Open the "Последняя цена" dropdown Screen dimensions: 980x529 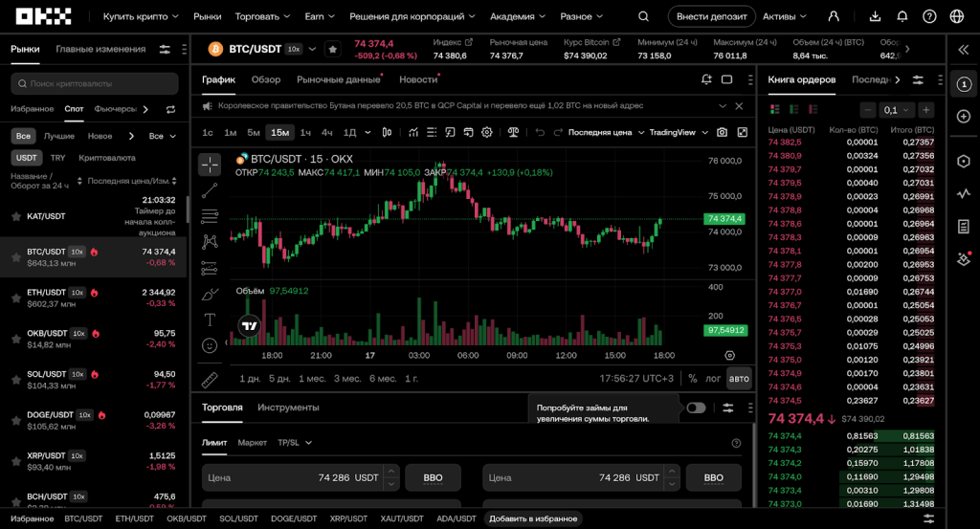[x=606, y=132]
